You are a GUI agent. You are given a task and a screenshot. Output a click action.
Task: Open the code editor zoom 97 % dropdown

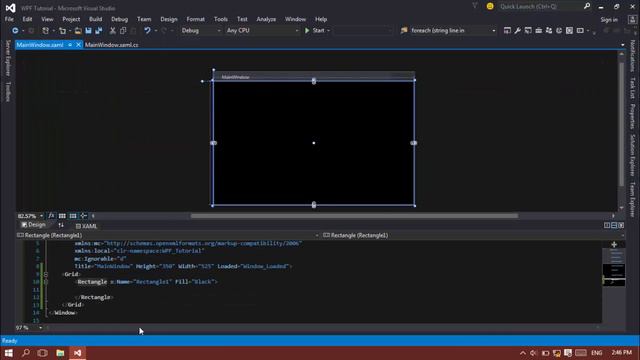coord(40,328)
